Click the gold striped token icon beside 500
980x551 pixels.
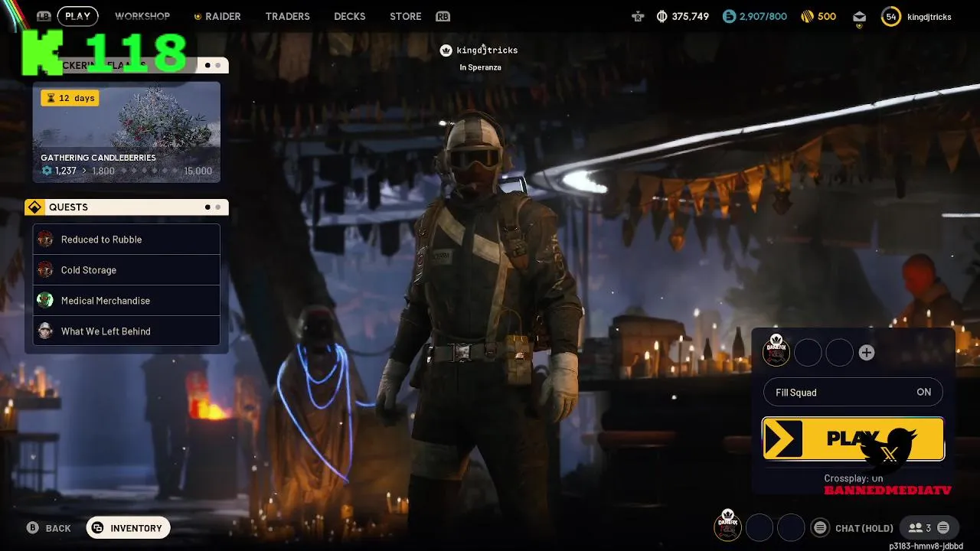coord(807,16)
